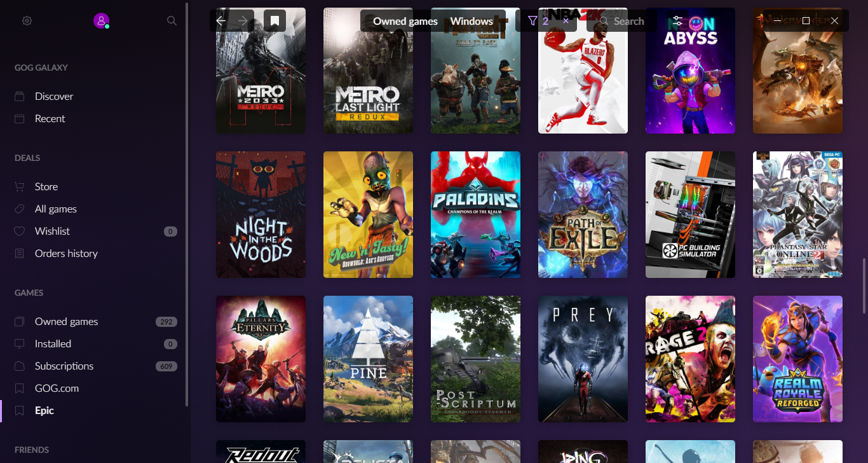Select the Prey game cover
The image size is (868, 463).
(x=583, y=359)
